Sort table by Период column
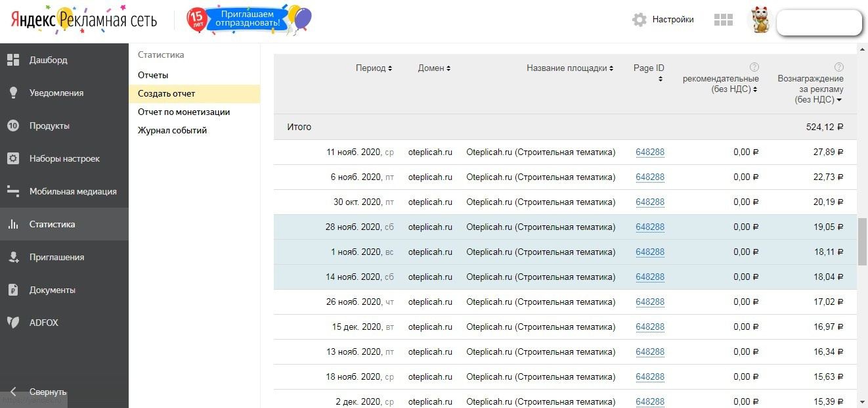 374,68
